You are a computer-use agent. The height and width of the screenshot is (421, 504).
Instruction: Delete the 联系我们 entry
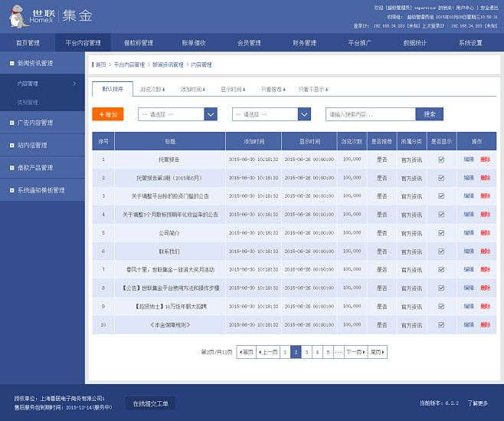(485, 251)
